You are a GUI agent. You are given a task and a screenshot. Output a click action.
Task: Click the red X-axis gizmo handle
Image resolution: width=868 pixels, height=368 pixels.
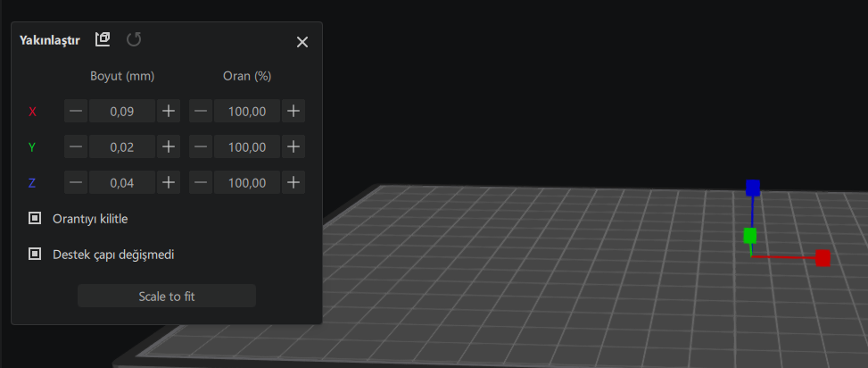pyautogui.click(x=823, y=258)
